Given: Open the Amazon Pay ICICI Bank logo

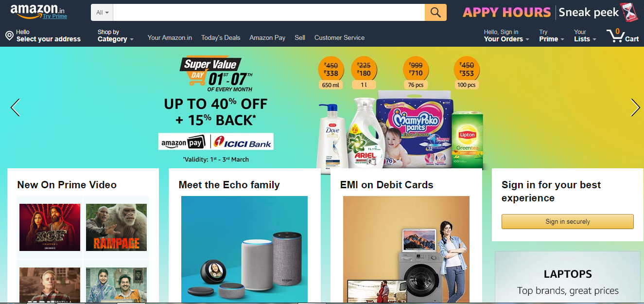Looking at the screenshot, I should [x=216, y=142].
